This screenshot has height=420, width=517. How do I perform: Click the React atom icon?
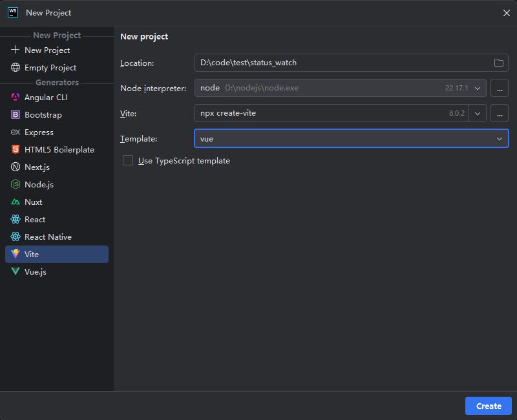(15, 219)
